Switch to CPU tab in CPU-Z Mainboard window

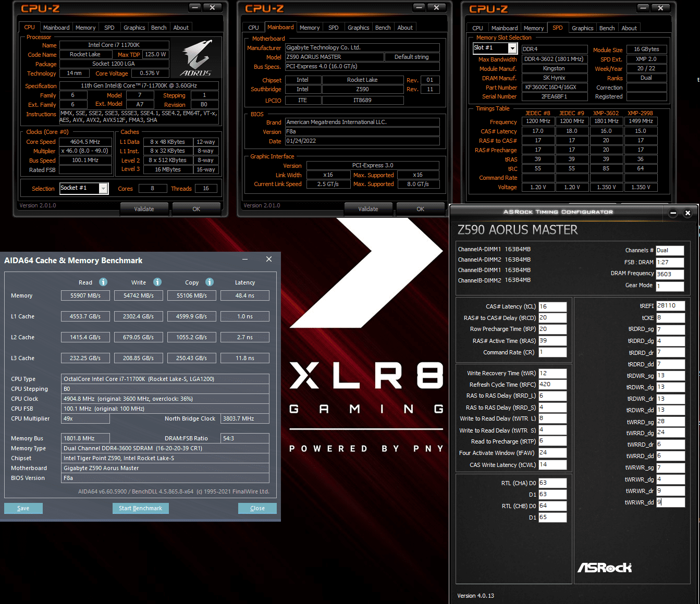[x=254, y=28]
